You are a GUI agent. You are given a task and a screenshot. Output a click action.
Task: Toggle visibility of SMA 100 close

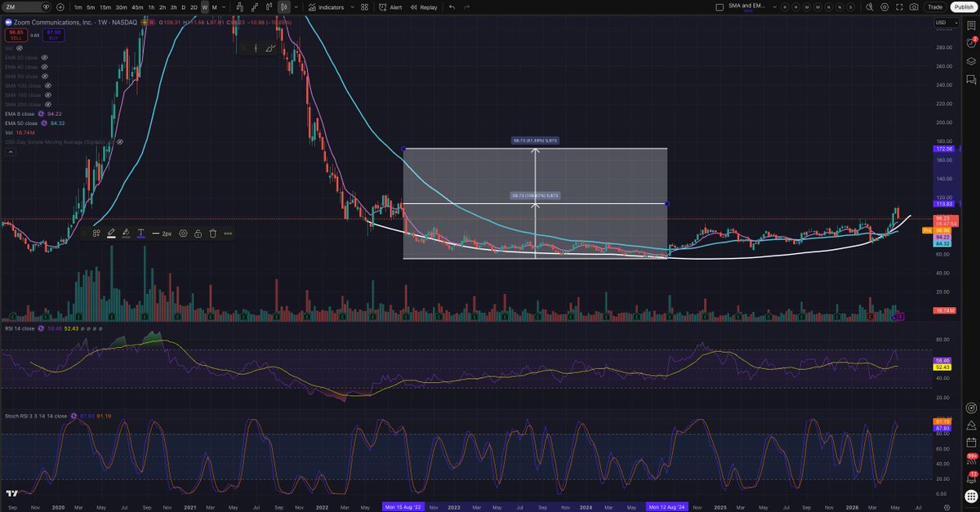(47, 86)
